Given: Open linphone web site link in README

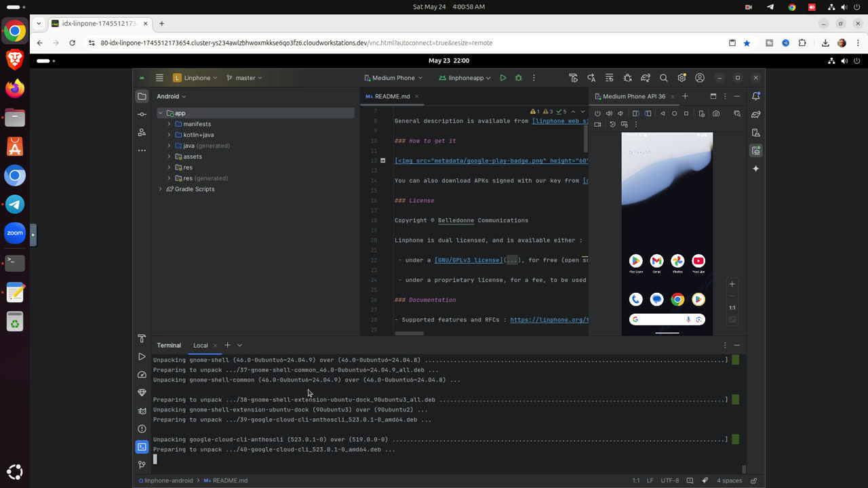Looking at the screenshot, I should pos(559,121).
